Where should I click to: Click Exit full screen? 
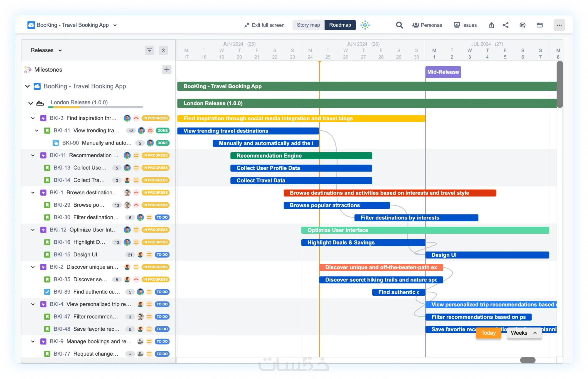point(264,25)
